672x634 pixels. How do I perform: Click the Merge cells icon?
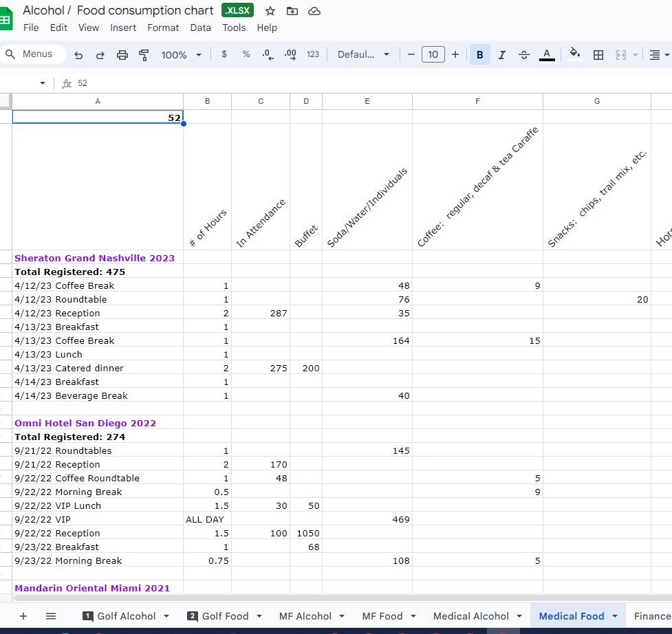[621, 55]
